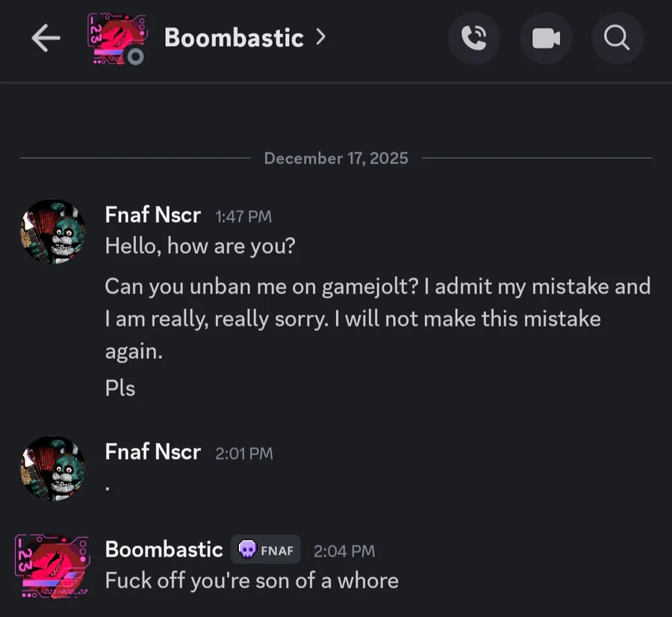Tap Boombastic's avatar in the header

pos(114,38)
